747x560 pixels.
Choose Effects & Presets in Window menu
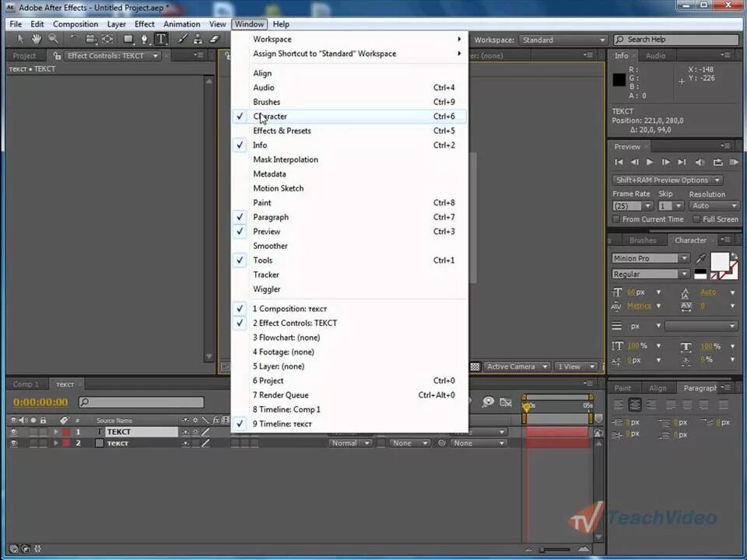point(349,131)
